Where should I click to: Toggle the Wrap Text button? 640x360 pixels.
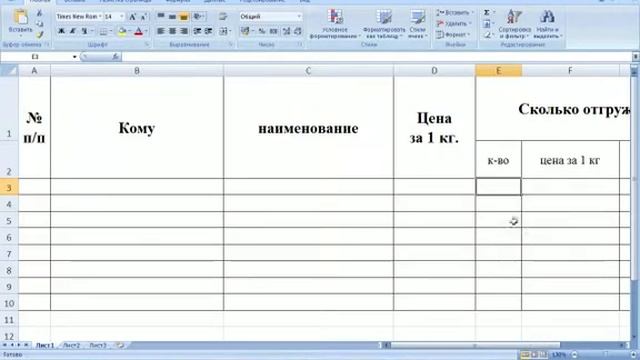tap(223, 17)
